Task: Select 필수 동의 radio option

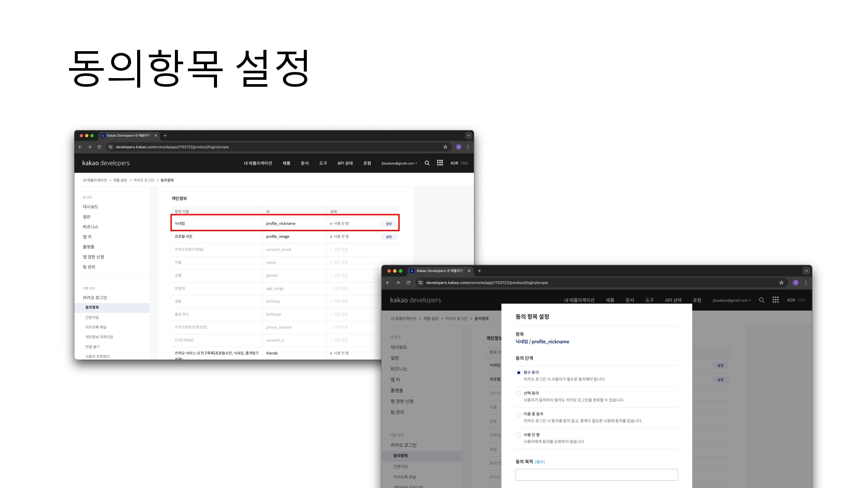Action: pos(519,373)
